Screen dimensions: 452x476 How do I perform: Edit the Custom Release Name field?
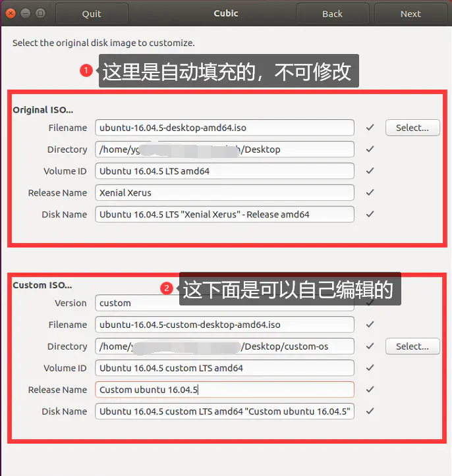point(225,390)
